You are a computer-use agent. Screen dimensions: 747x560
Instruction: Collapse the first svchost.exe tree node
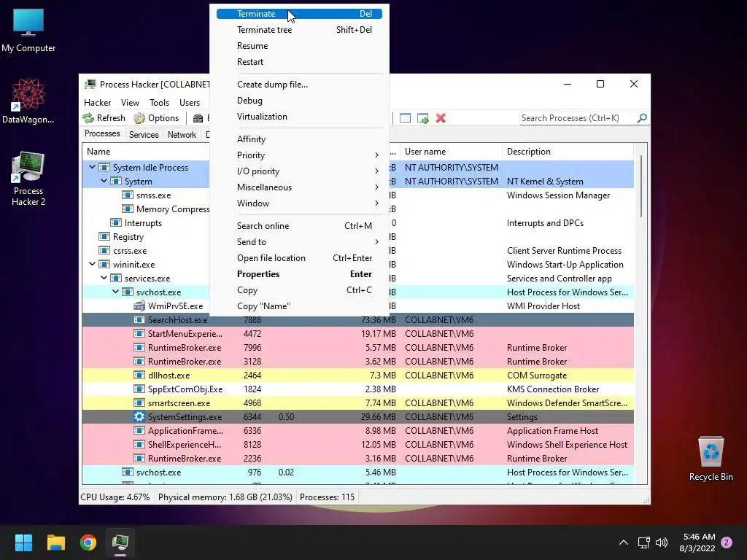tap(115, 292)
